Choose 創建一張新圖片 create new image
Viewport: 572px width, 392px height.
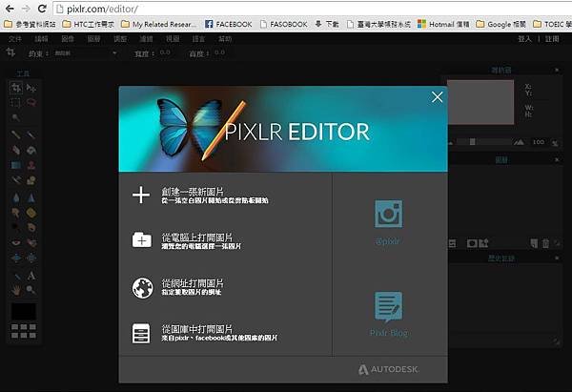pos(200,195)
